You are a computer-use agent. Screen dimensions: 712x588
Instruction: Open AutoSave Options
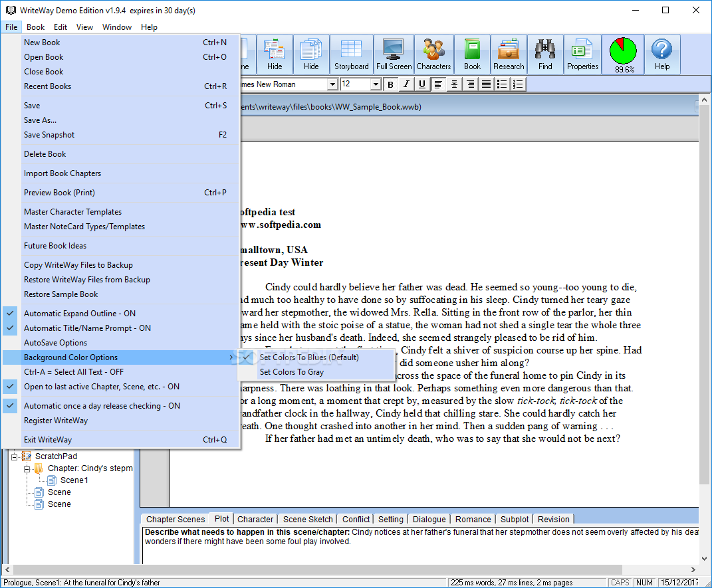tap(121, 343)
